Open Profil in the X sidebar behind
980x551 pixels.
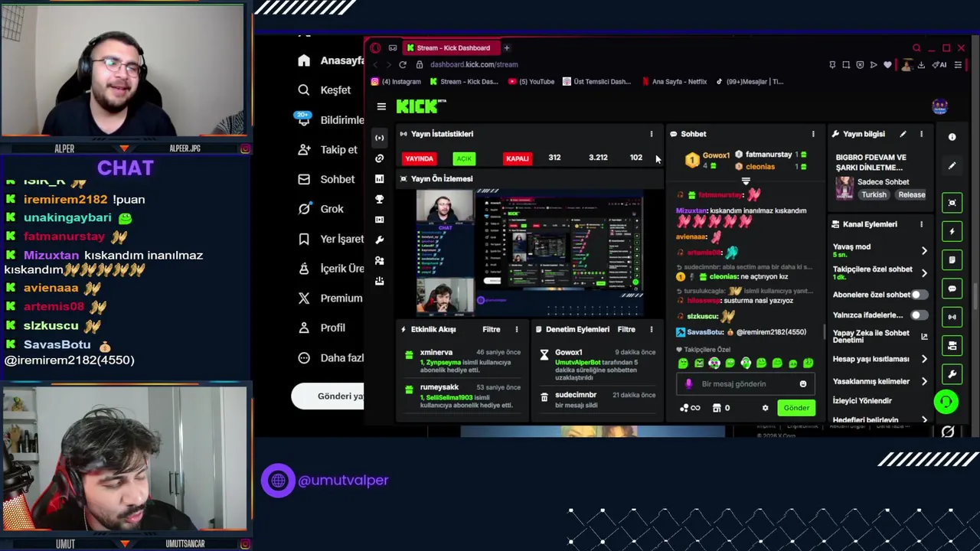[x=322, y=328]
